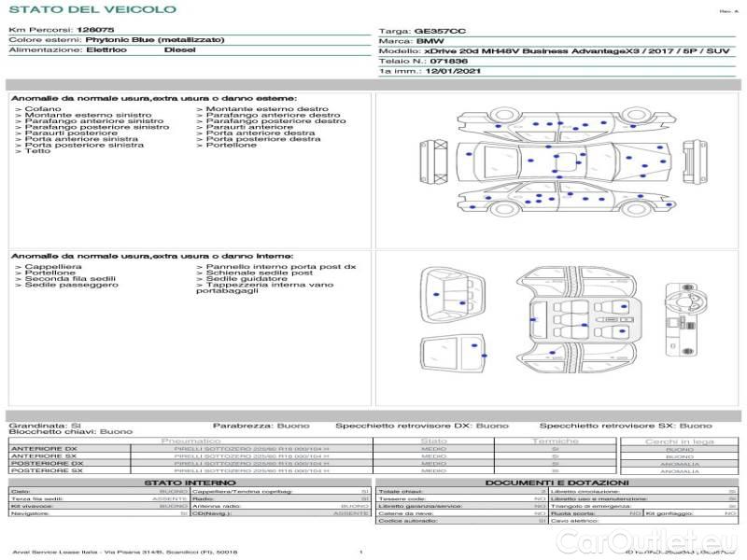The width and height of the screenshot is (747, 560).
Task: Select the Tetto entry in exterior list
Action: click(37, 151)
